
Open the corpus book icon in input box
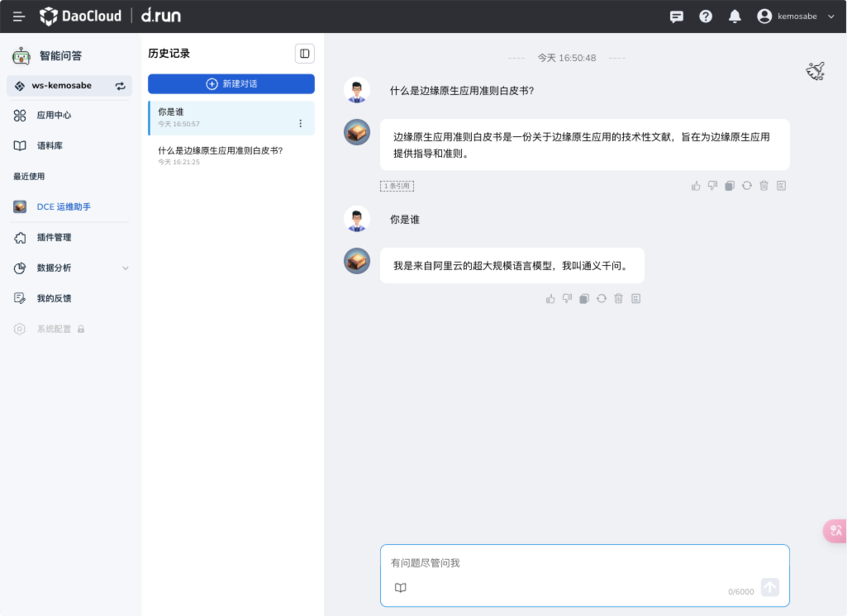(400, 587)
